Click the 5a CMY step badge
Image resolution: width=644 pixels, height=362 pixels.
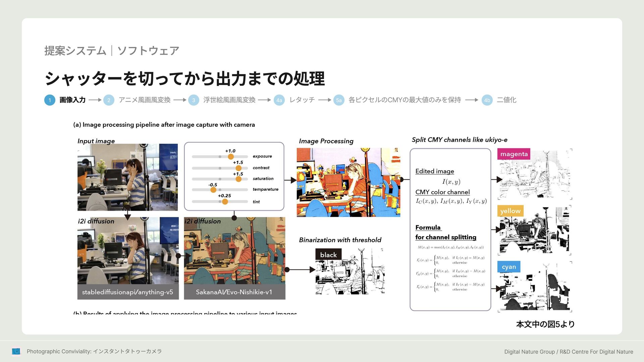(339, 100)
